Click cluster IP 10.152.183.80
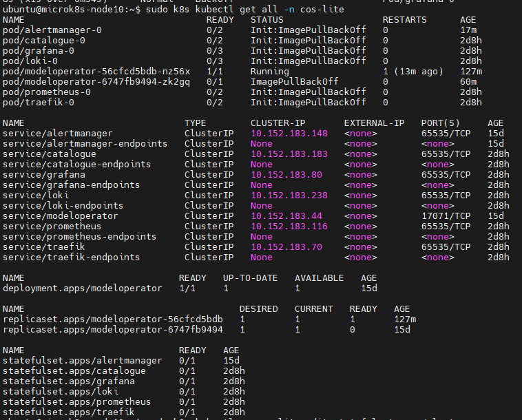This screenshot has height=420, width=522. tap(286, 175)
